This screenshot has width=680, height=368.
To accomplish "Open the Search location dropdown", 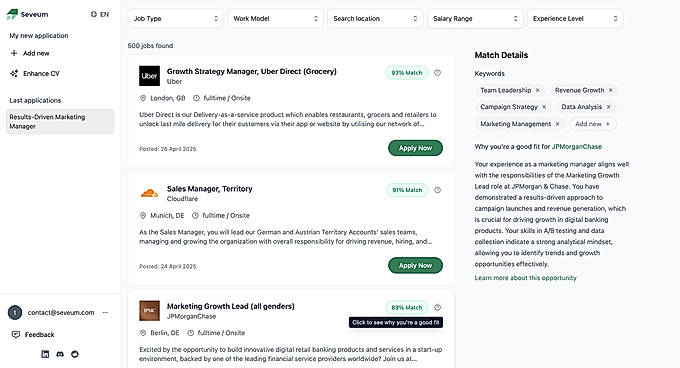I will [x=375, y=19].
